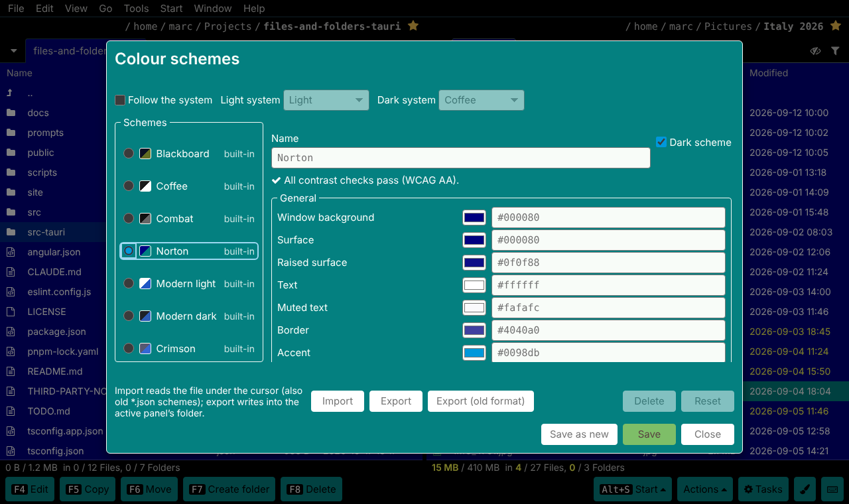
Task: Click the Import button
Action: coord(338,401)
